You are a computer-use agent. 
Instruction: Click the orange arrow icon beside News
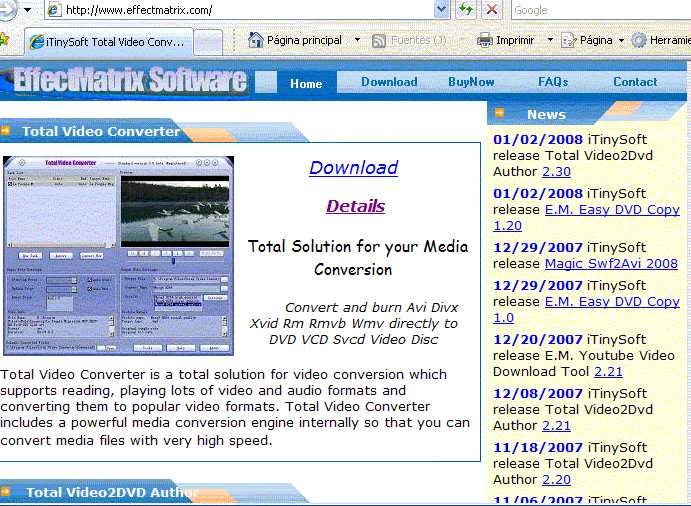coord(499,113)
